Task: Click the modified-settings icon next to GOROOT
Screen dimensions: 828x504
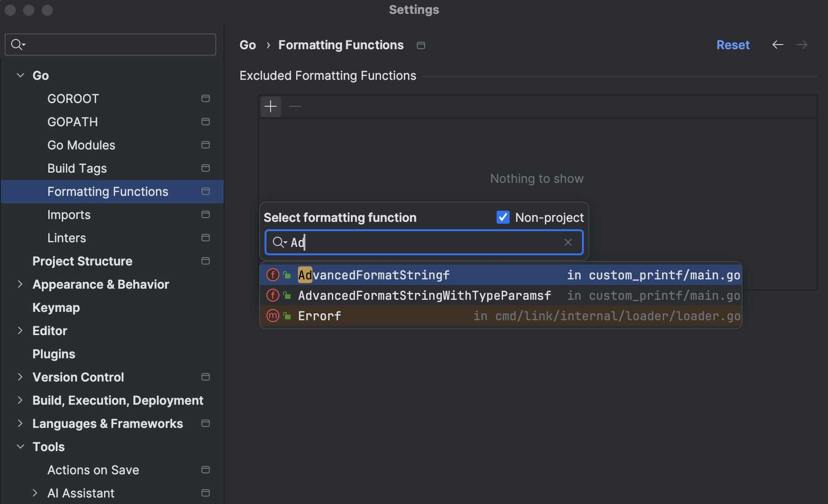Action: (x=206, y=98)
